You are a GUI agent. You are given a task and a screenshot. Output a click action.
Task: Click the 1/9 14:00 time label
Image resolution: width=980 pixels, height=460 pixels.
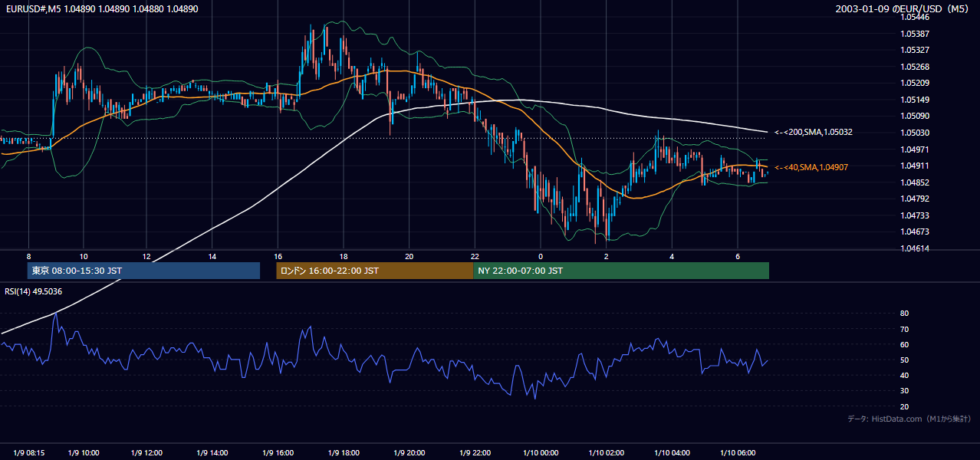tap(213, 453)
